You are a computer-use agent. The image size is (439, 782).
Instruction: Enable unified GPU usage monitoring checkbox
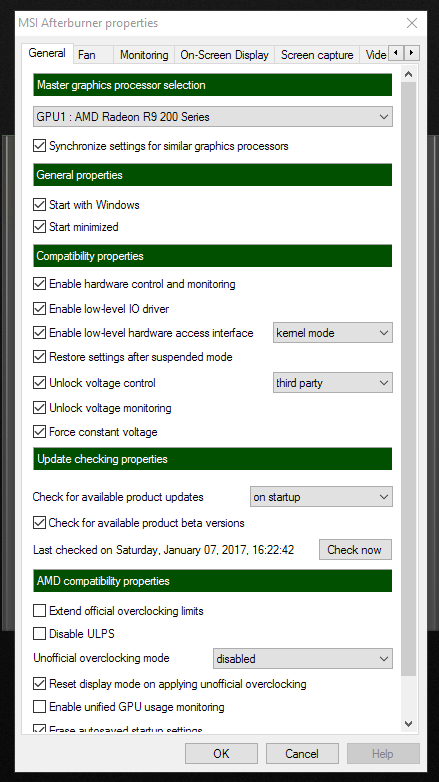tap(39, 707)
